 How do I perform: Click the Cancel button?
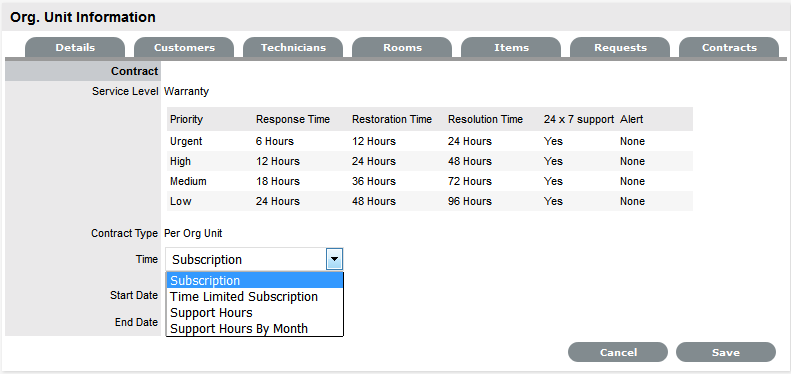tap(618, 352)
